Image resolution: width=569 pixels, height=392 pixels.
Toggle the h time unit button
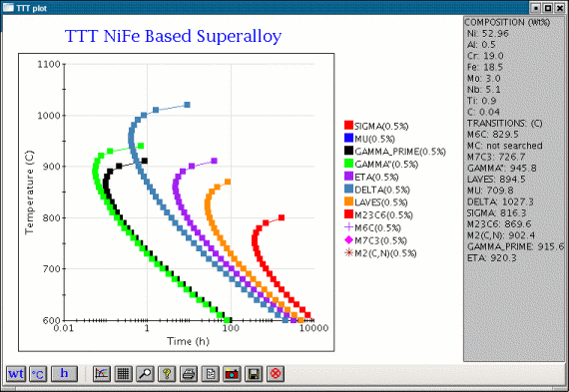(x=64, y=373)
